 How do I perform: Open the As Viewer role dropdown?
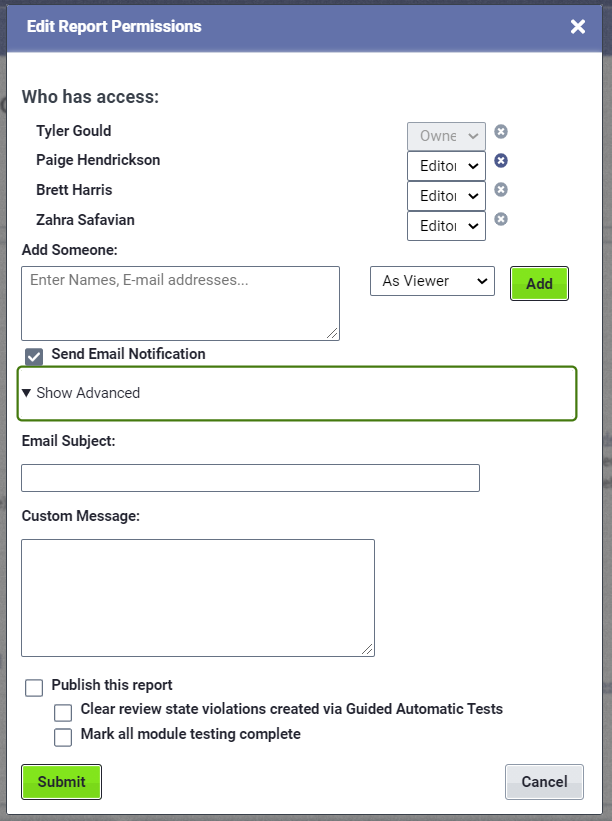pyautogui.click(x=432, y=281)
